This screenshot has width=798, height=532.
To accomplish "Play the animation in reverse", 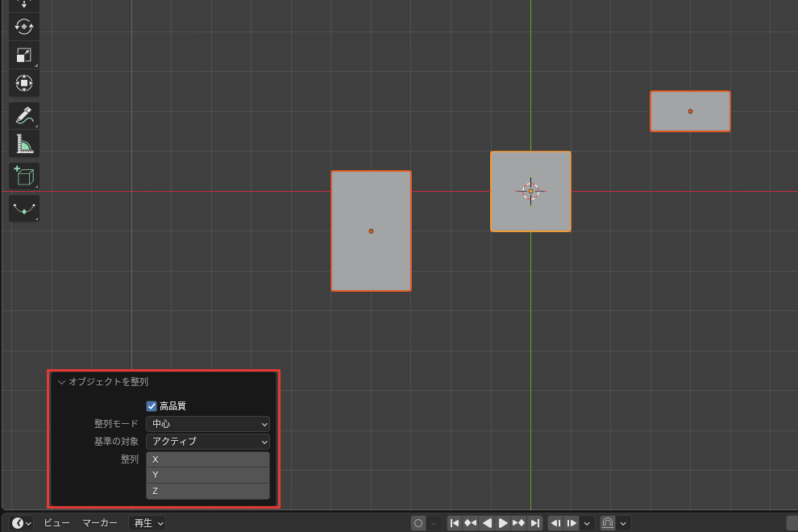I will coord(487,523).
